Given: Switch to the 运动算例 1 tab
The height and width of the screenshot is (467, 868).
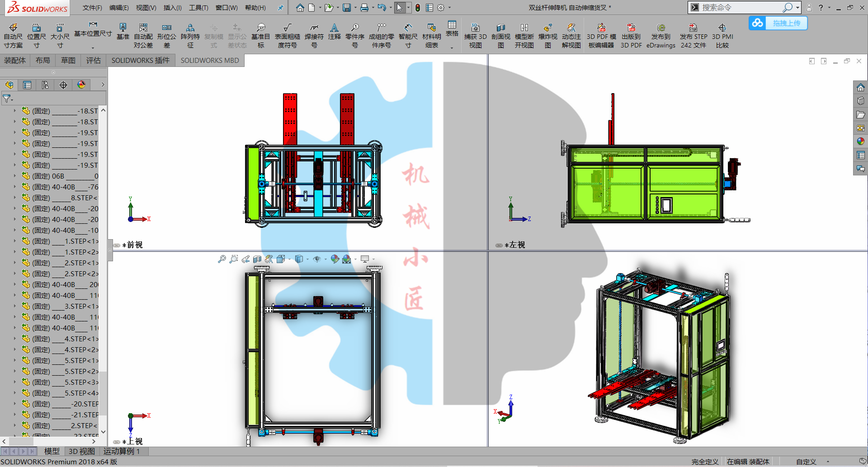Looking at the screenshot, I should (x=122, y=451).
